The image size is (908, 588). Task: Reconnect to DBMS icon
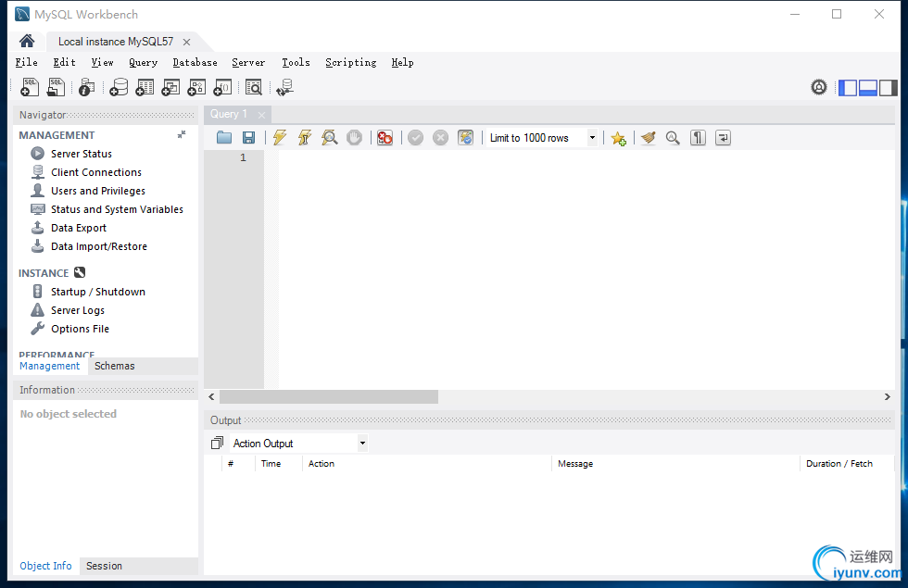[285, 87]
